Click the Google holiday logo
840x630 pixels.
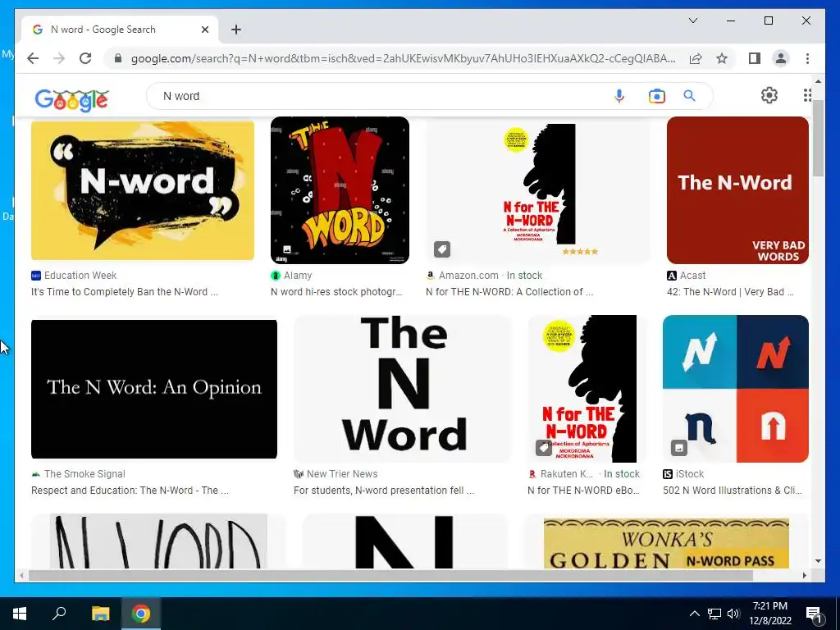72,99
